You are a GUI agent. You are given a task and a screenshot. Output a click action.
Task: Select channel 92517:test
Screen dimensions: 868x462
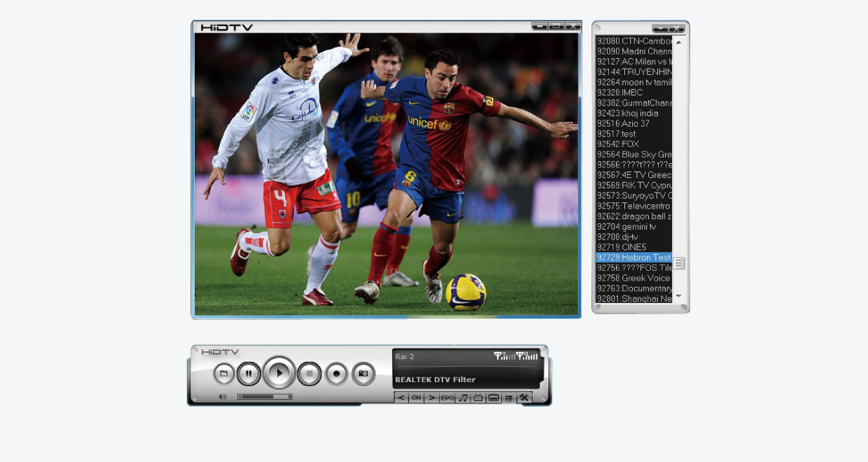click(634, 134)
